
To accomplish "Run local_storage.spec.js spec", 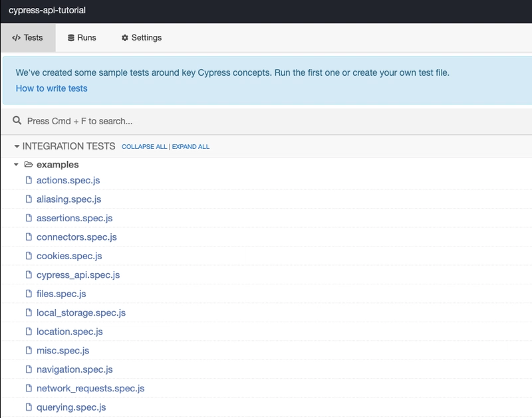I will tap(81, 313).
